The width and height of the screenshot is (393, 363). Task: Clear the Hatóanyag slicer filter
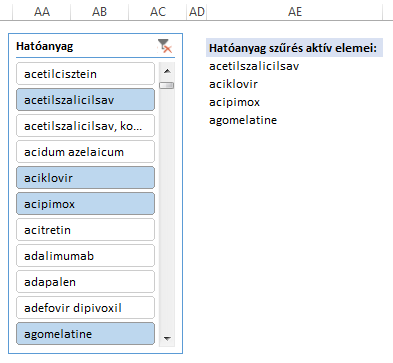(164, 46)
